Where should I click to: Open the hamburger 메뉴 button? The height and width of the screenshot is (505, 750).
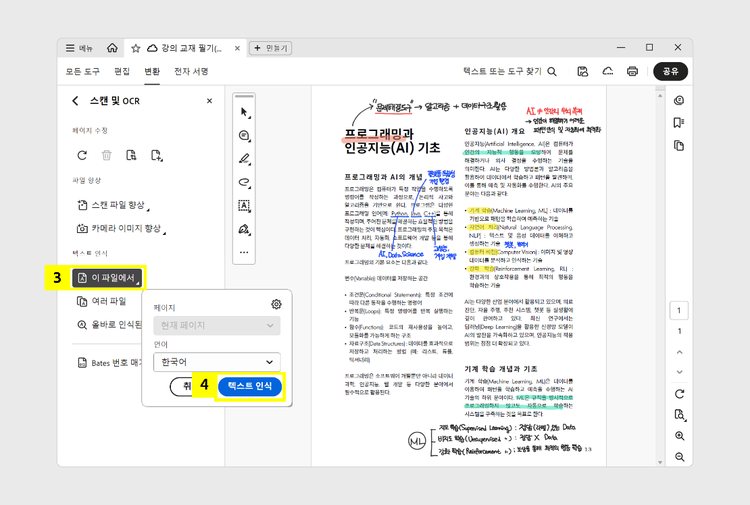pyautogui.click(x=79, y=48)
